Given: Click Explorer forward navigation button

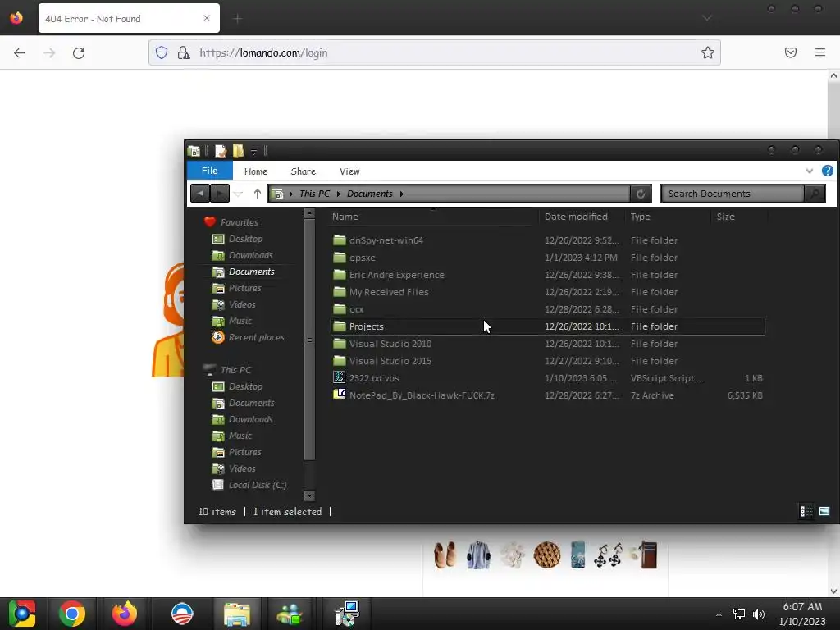Looking at the screenshot, I should click(220, 194).
